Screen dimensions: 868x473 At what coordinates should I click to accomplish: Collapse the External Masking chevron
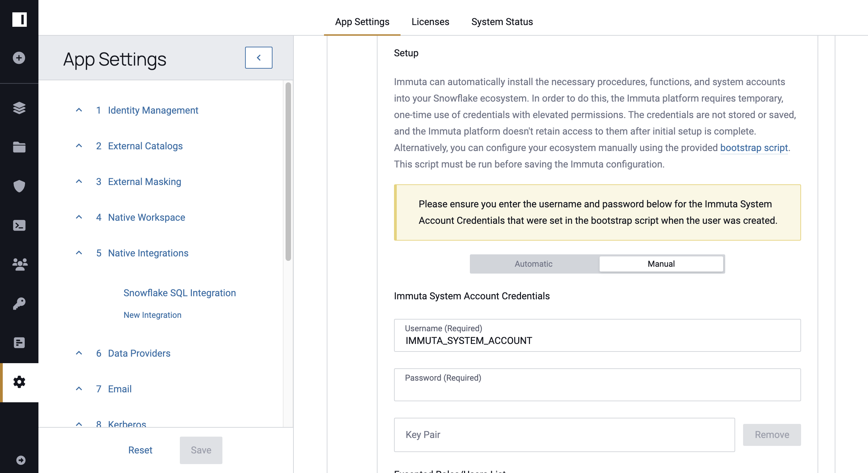(x=79, y=182)
